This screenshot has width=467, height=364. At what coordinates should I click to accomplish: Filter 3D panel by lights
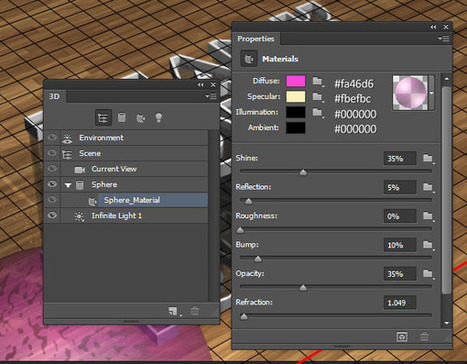pos(159,118)
